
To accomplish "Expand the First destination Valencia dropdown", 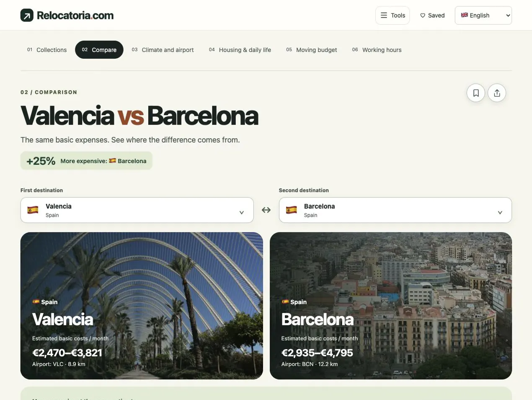I will coord(137,210).
